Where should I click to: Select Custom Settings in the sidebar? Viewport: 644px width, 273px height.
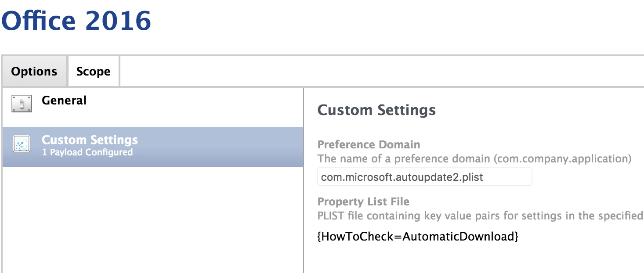(153, 147)
